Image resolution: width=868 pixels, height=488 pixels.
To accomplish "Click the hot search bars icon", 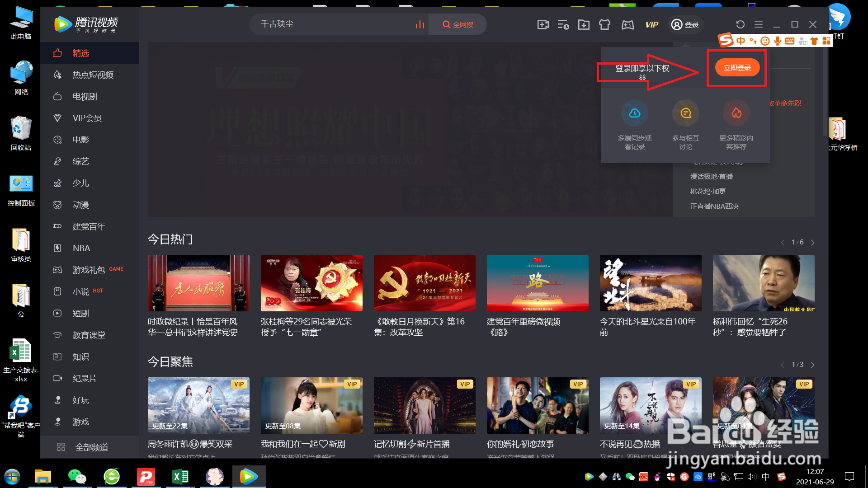I will click(420, 24).
